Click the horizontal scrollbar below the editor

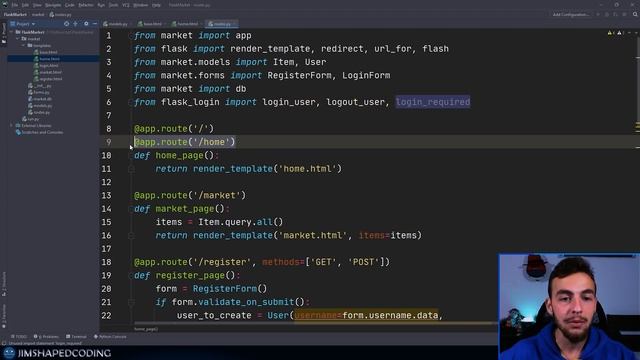[316, 323]
